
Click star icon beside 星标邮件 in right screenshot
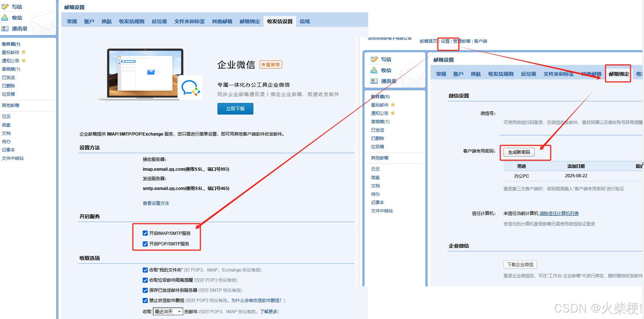point(393,105)
